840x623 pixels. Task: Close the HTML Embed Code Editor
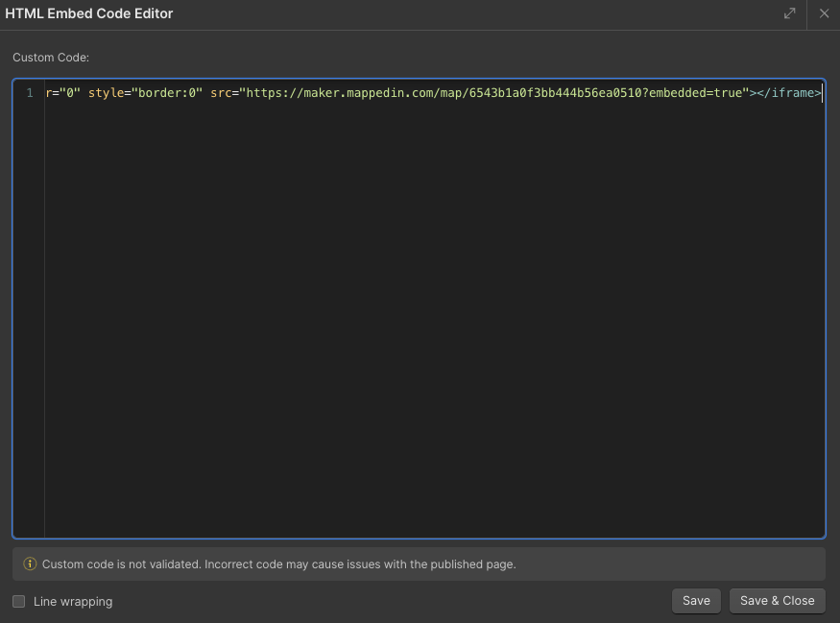point(824,13)
